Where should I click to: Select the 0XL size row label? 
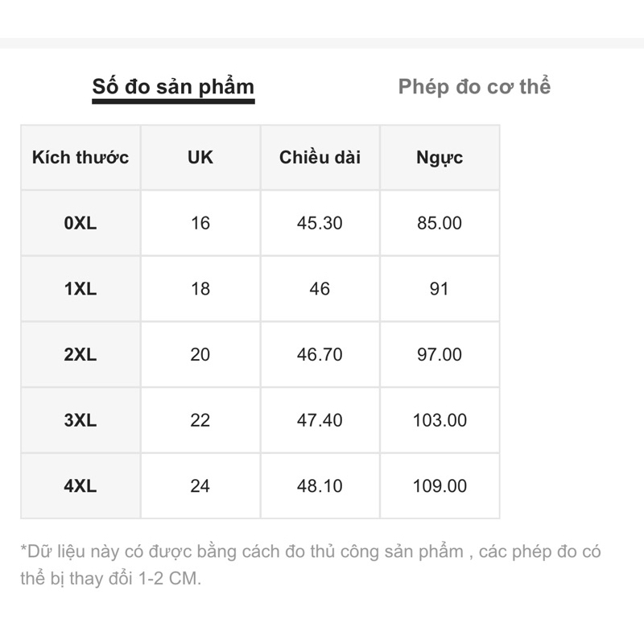(x=80, y=223)
